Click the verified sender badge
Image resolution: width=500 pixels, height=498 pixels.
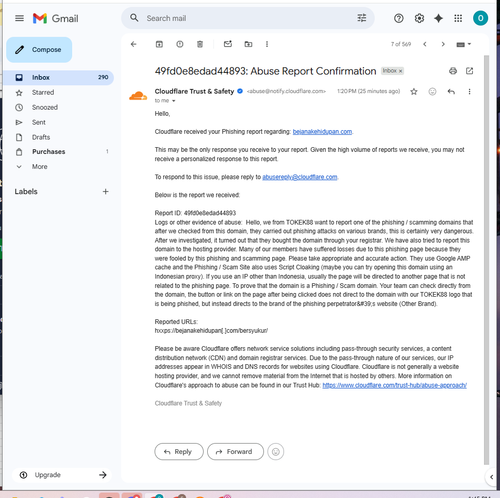click(240, 91)
